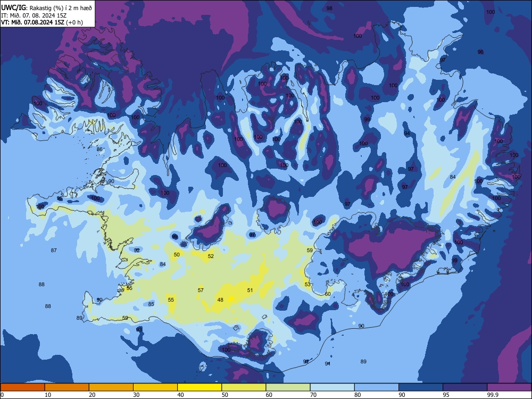The image size is (532, 399).
Task: Click the 0–10 dark orange legend swatch
Action: pos(22,387)
